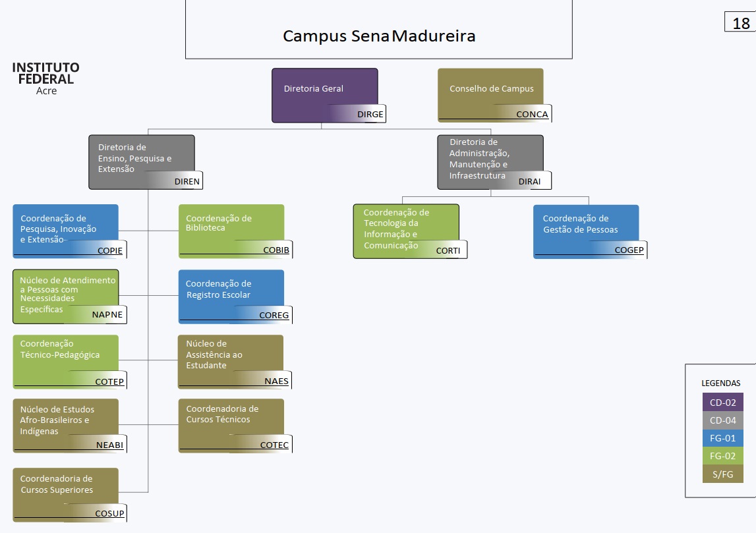Click the CD-02 purple legend swatch

tap(722, 402)
